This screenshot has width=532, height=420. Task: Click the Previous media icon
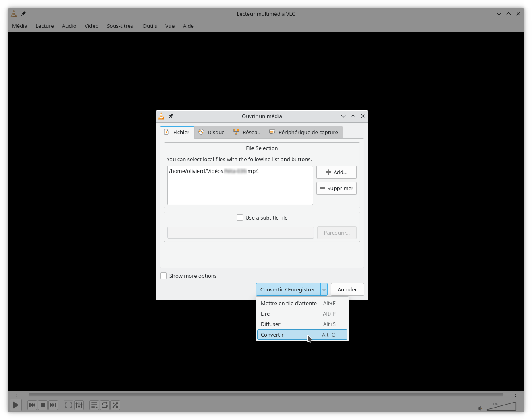pos(32,405)
